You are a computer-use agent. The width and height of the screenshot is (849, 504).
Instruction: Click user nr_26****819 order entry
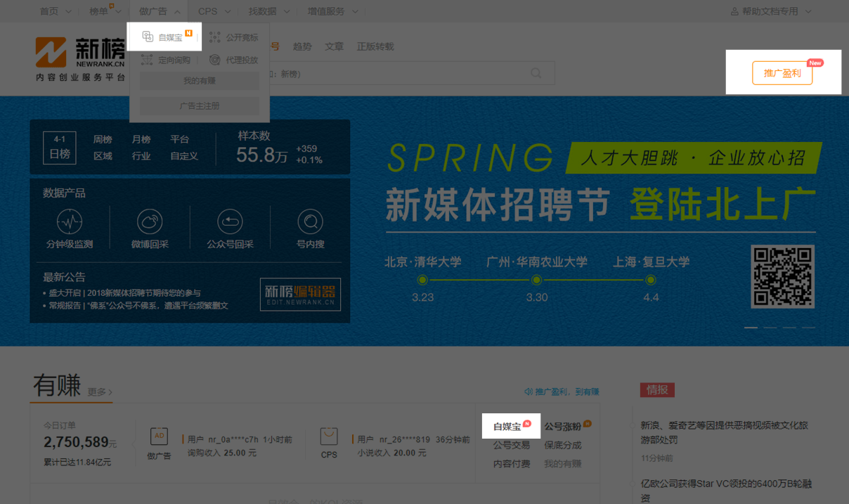(412, 446)
